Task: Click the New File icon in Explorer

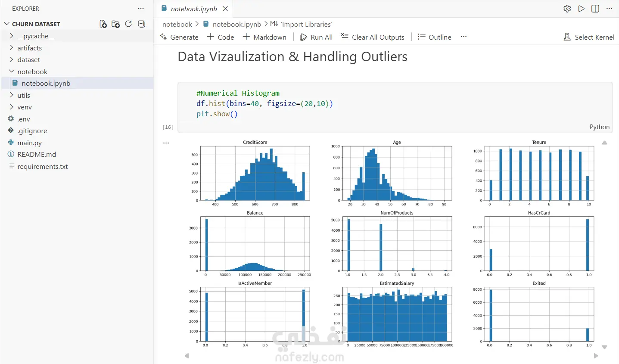Action: [103, 24]
